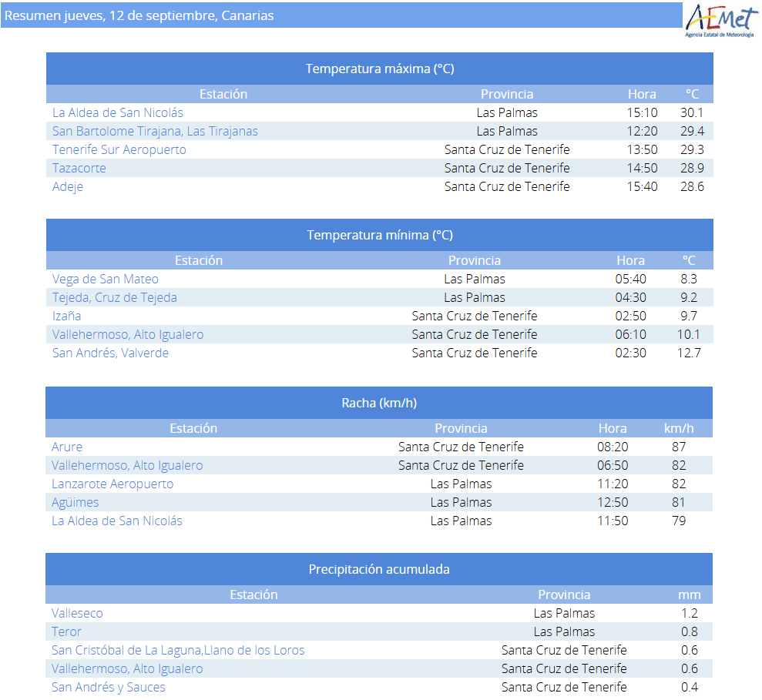Select the 30.1 maximum temperature value

point(692,112)
